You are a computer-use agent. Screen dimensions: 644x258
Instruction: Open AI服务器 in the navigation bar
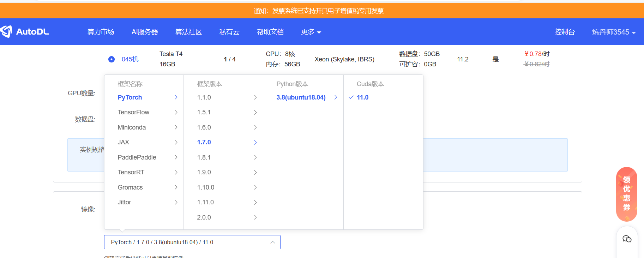[x=145, y=32]
